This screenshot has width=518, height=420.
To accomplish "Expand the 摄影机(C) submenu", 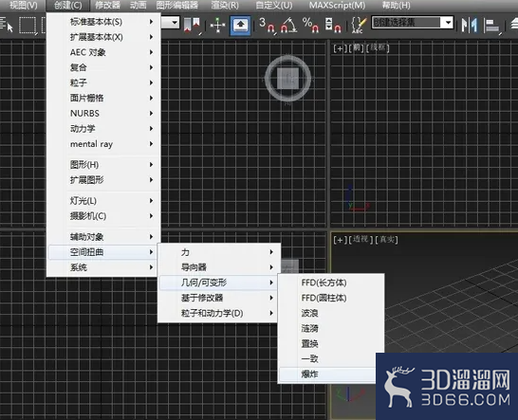I will click(103, 216).
